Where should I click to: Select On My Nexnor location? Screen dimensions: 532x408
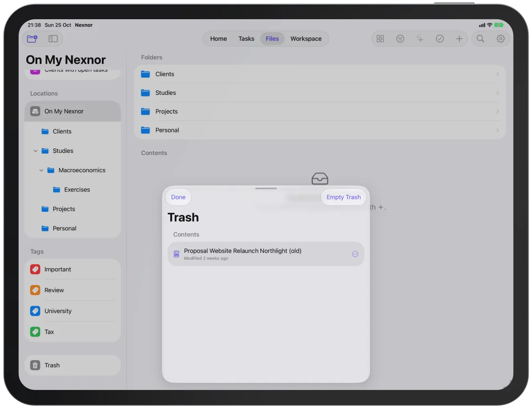tap(73, 111)
